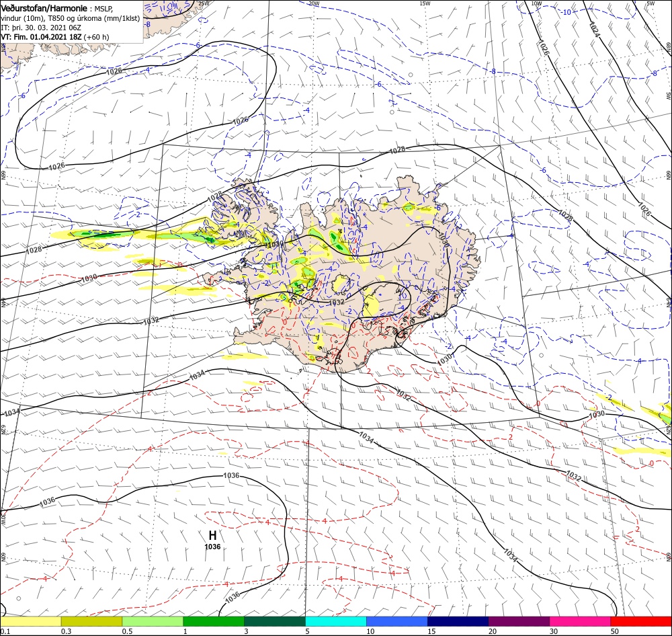Click the yellow 0.1 precipitation legend swatch
The height and width of the screenshot is (636, 672).
[x=30, y=621]
